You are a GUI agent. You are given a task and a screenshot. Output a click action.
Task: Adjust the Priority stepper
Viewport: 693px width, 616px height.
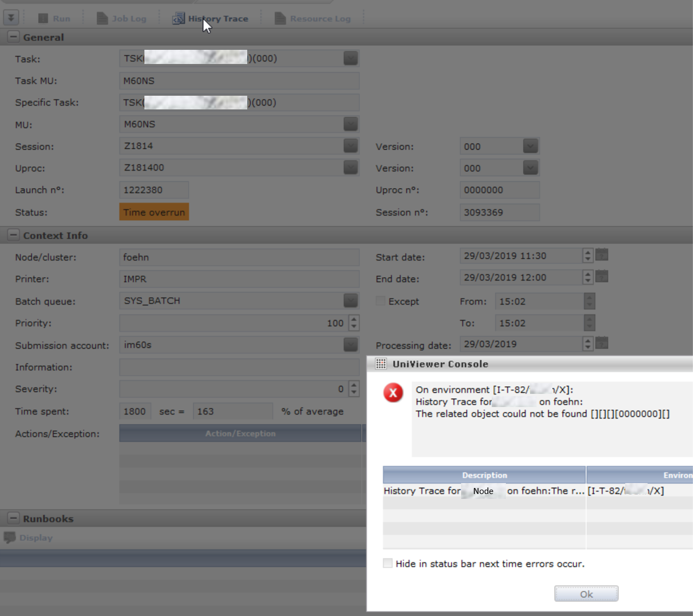click(x=354, y=323)
